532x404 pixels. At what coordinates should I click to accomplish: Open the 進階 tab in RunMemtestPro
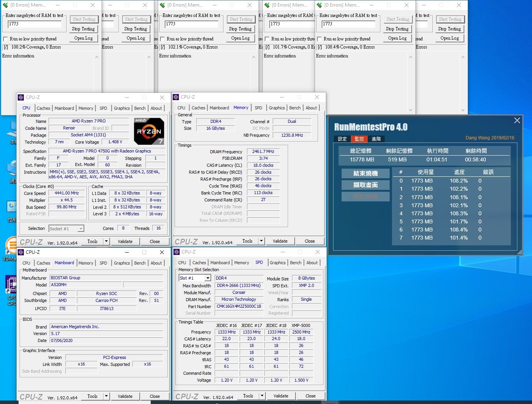[376, 139]
